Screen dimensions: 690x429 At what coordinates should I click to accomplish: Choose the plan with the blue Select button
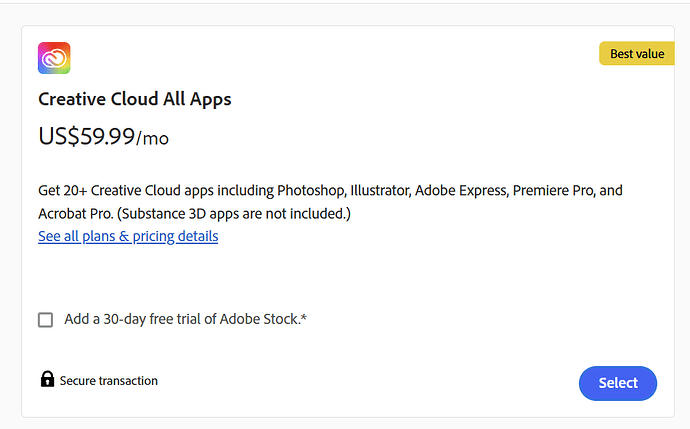(x=618, y=383)
